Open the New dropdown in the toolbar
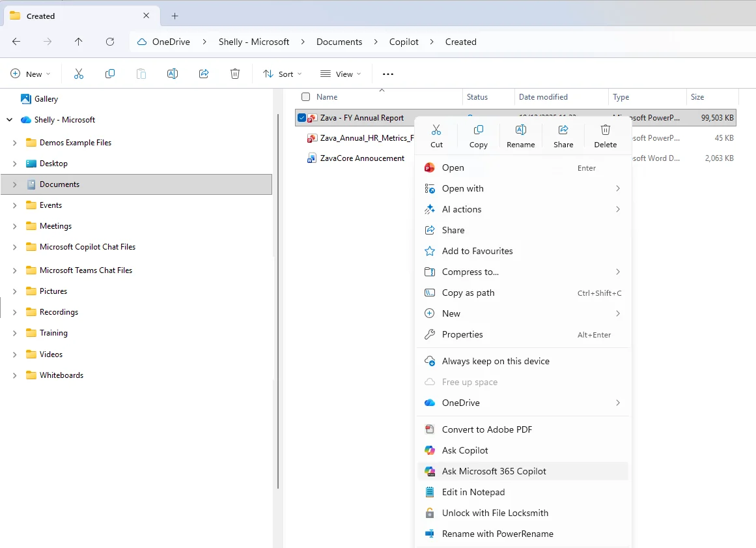 coord(31,74)
